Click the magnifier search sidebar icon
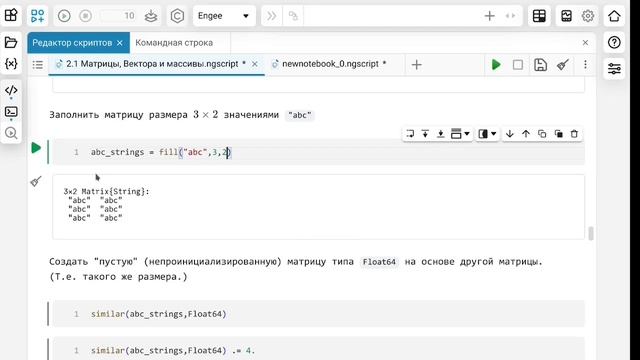The width and height of the screenshot is (640, 360). click(11, 133)
